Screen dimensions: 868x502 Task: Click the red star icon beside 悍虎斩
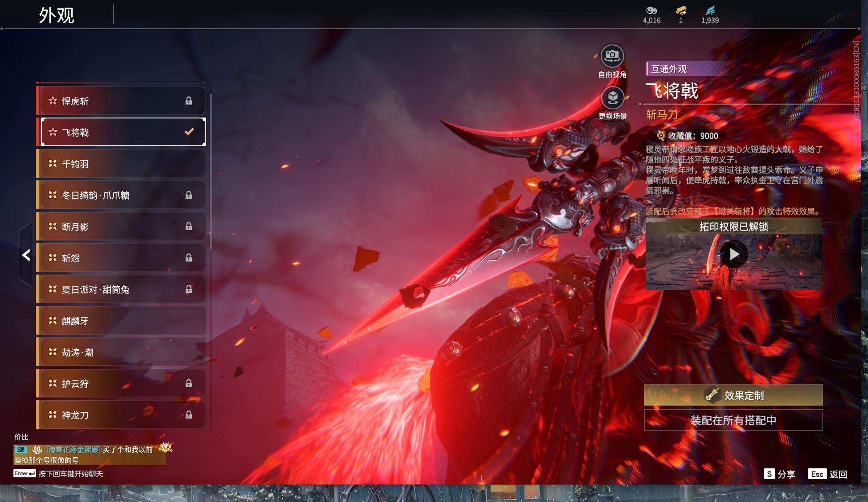[x=53, y=100]
